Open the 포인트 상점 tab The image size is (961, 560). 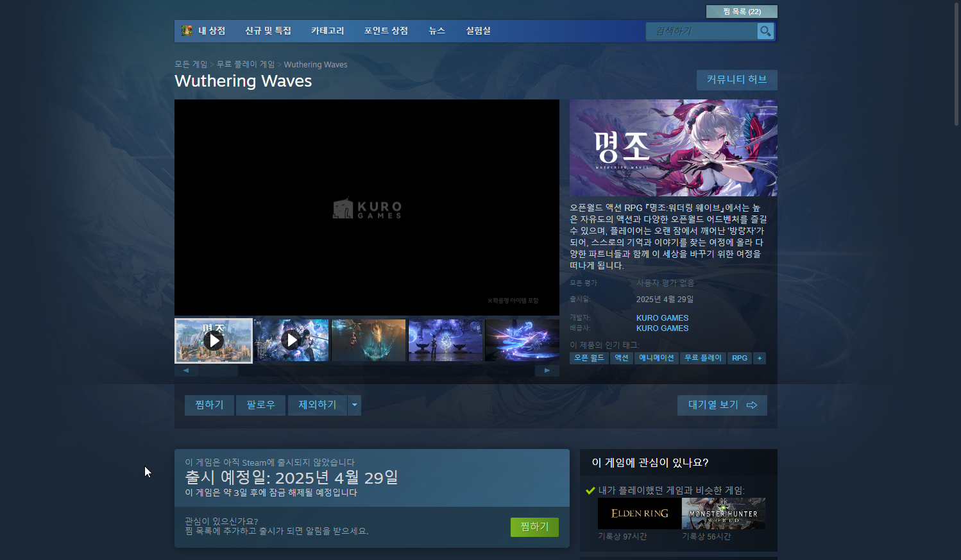pos(386,31)
